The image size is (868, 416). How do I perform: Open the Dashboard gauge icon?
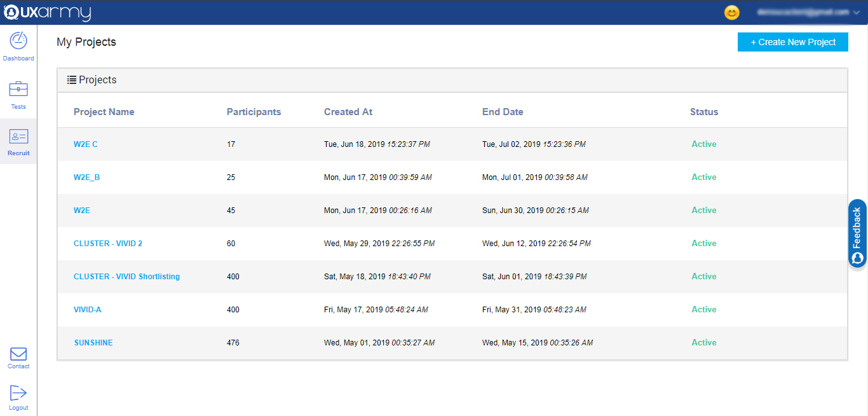18,41
